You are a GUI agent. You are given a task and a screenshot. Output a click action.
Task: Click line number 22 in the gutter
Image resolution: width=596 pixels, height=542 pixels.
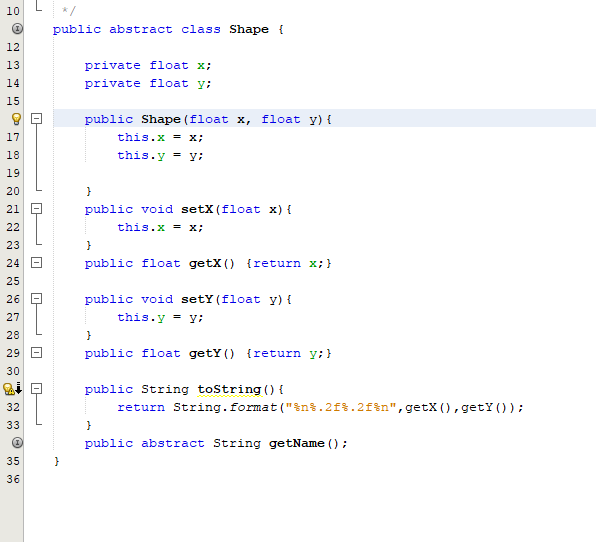coord(13,227)
